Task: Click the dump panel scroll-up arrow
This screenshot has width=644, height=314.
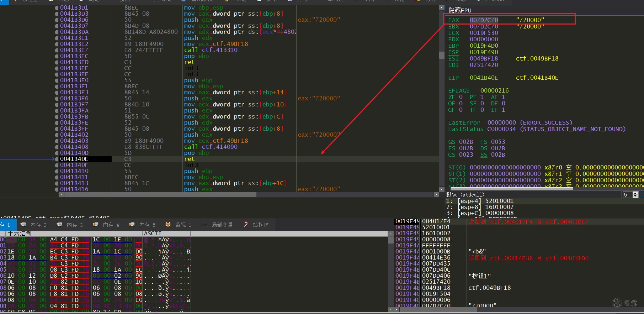Action: click(x=391, y=234)
